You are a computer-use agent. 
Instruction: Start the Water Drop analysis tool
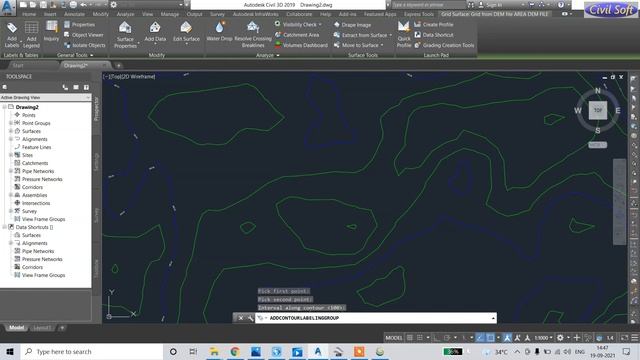point(219,32)
